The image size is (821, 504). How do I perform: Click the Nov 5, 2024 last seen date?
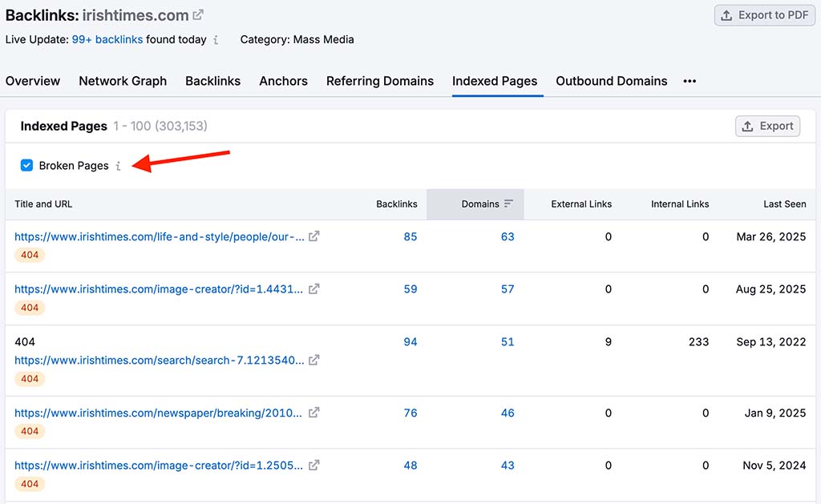774,466
